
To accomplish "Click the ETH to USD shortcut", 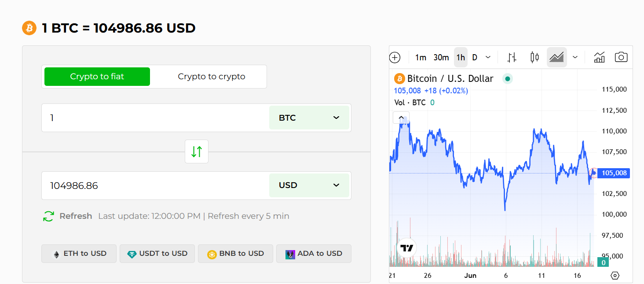I will click(x=79, y=253).
